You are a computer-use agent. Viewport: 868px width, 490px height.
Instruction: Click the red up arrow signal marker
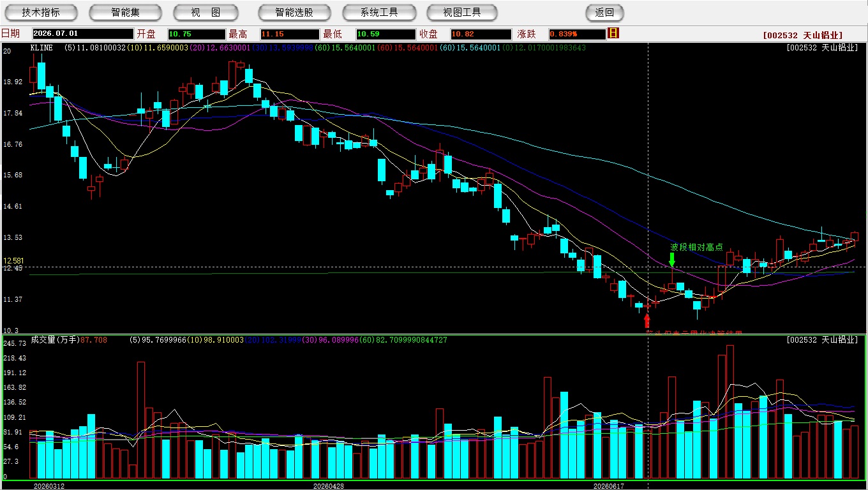(647, 321)
